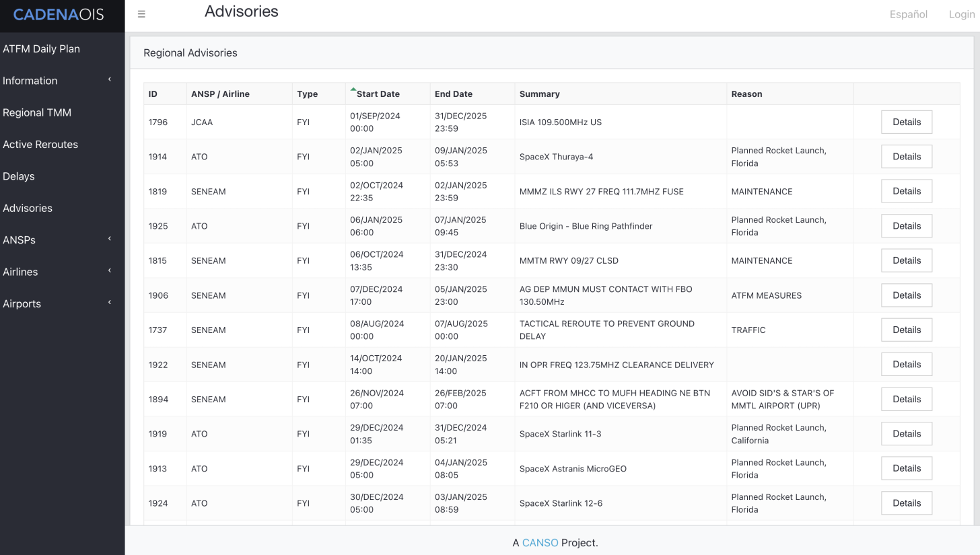This screenshot has height=555, width=980.
Task: Switch language to Español
Action: 909,14
